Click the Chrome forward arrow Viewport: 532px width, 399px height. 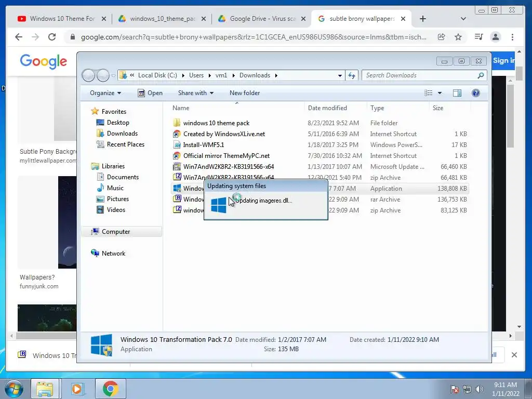(x=35, y=37)
